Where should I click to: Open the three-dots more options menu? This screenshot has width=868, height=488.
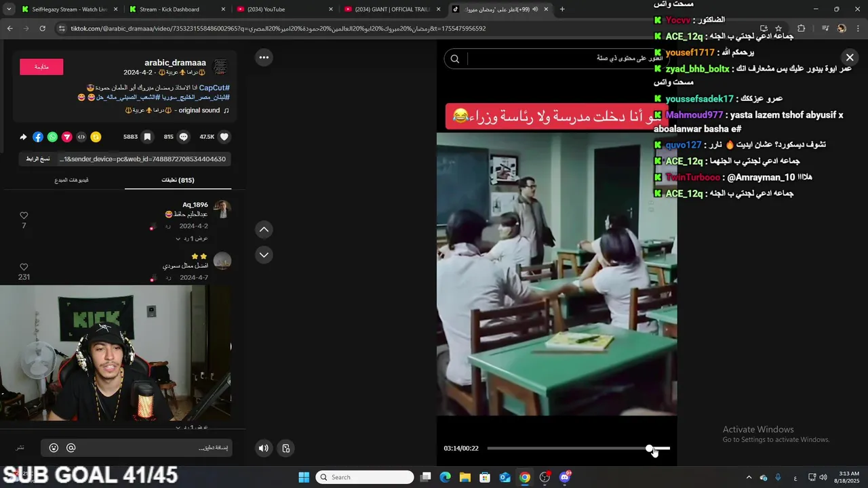(x=264, y=58)
